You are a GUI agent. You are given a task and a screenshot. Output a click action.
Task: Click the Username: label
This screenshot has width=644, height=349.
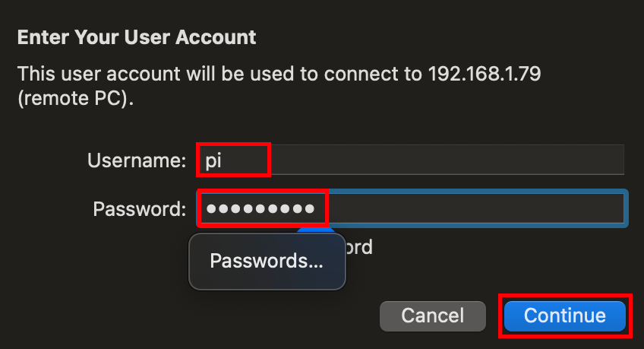[137, 160]
